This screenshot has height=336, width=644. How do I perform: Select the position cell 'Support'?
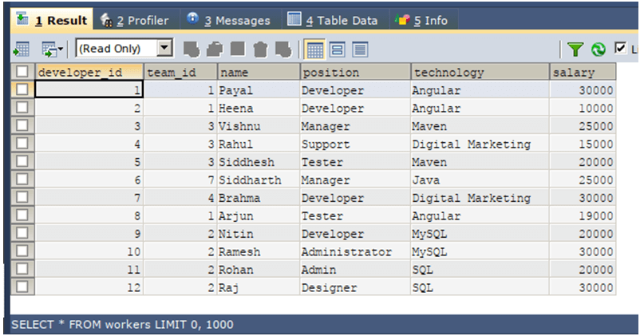coord(356,144)
